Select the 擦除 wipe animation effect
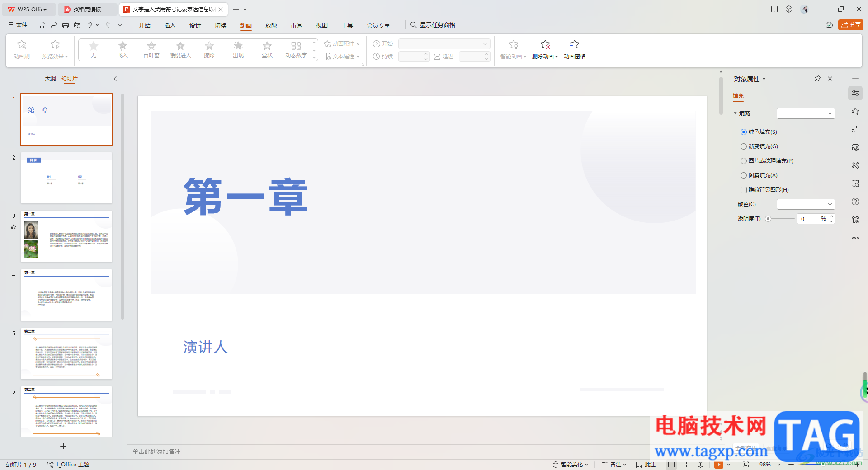The height and width of the screenshot is (470, 868). click(209, 50)
